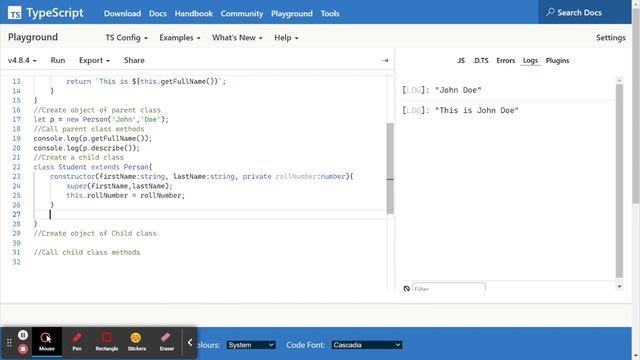Open the Code Font Cascadia dropdown
The width and height of the screenshot is (640, 360).
click(367, 345)
